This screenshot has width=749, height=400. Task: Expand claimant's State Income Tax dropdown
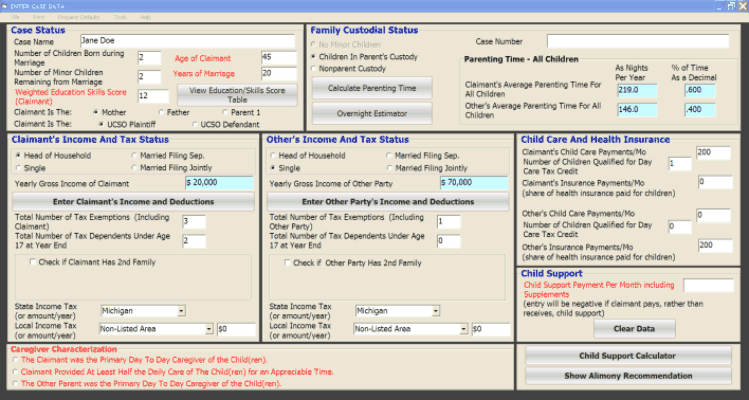[x=181, y=311]
